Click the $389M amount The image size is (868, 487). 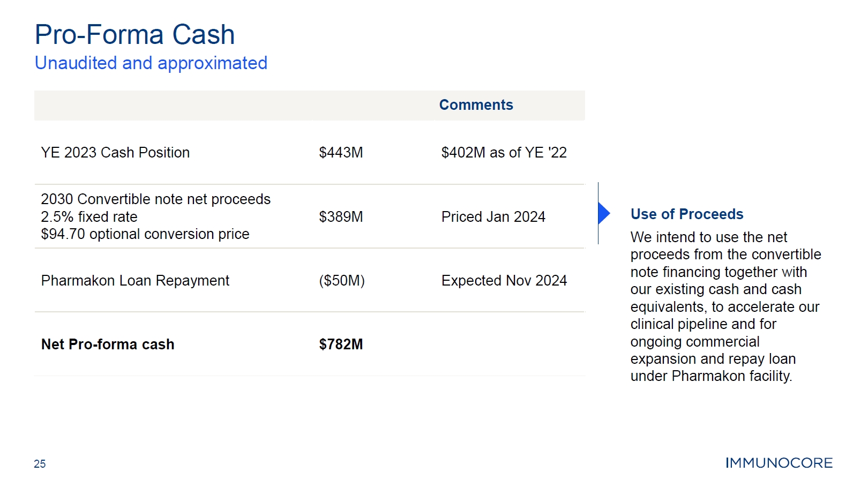point(341,217)
